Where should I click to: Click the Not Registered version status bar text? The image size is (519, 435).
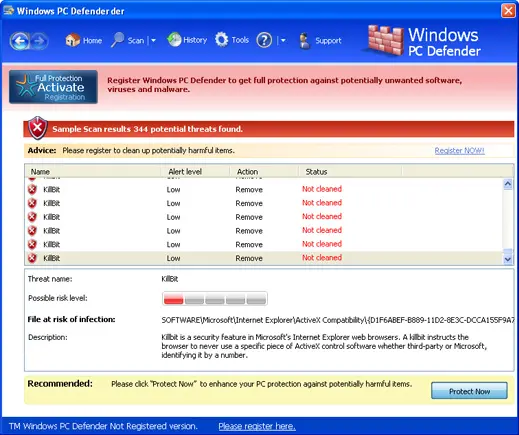pos(103,426)
